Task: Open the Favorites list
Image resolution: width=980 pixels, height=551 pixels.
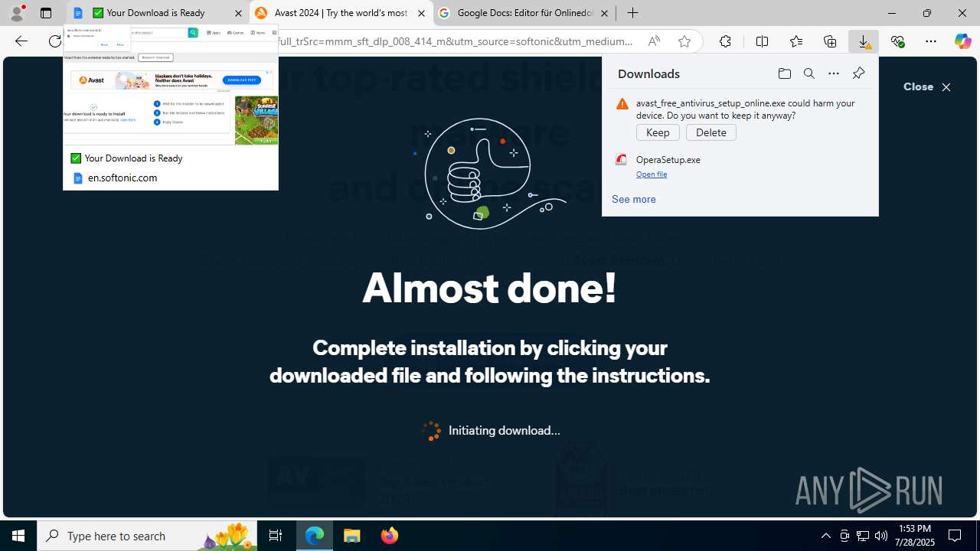Action: point(795,41)
